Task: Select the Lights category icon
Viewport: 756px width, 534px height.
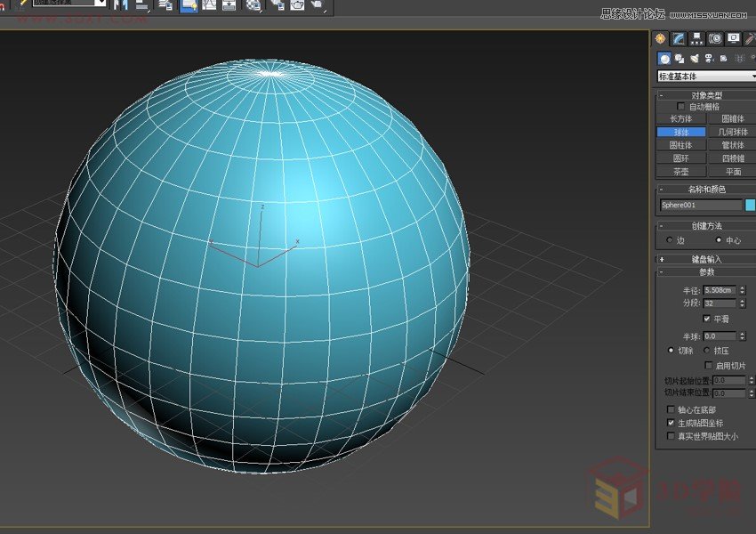Action: pos(694,58)
